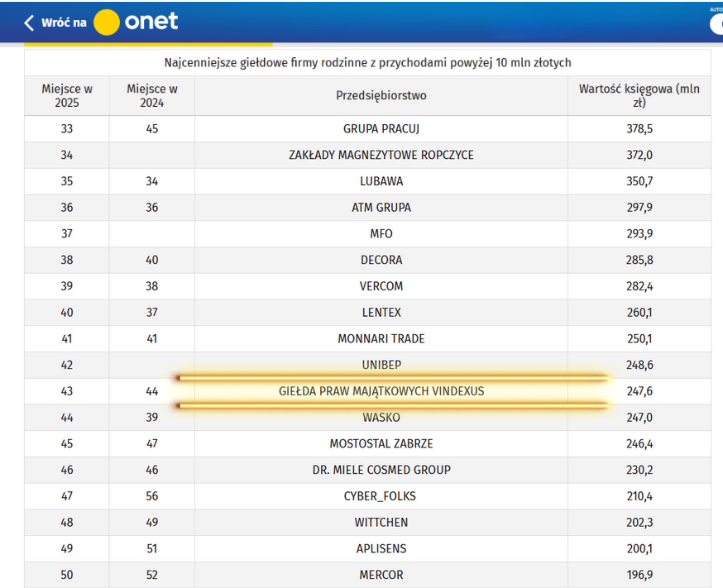Click the value 350,7 for LUBAWA
Viewport: 723px width, 588px height.
639,181
